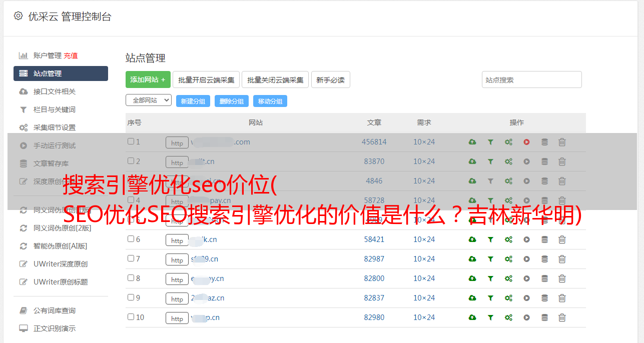
Task: Click filter icon in row 6
Action: click(x=490, y=239)
